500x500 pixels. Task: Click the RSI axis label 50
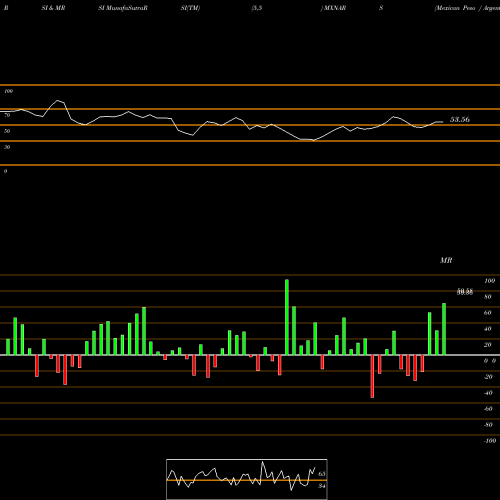pyautogui.click(x=7, y=131)
